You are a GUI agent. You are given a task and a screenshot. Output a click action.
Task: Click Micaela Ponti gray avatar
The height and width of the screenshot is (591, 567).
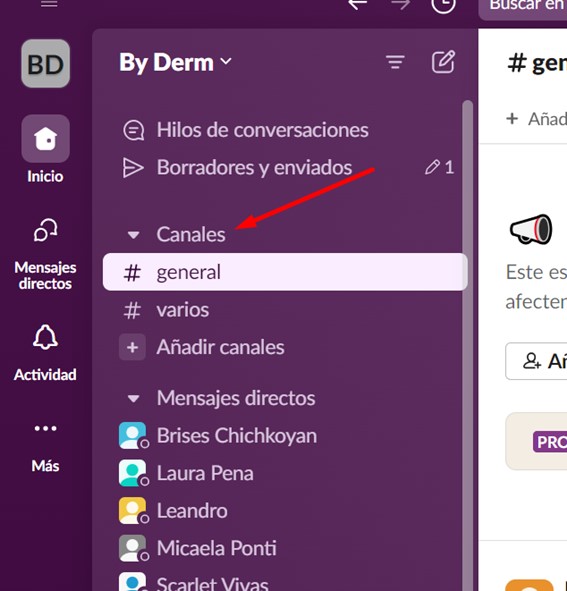point(132,548)
